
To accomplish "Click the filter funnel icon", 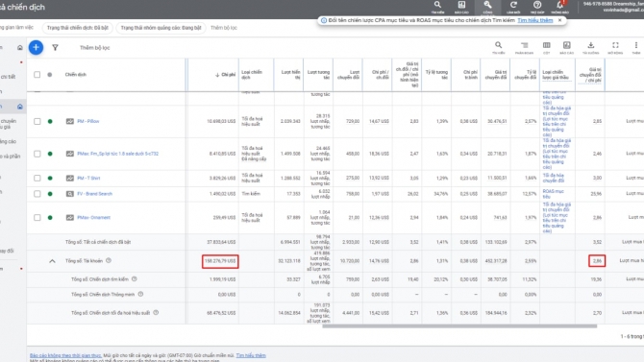I will tap(55, 48).
